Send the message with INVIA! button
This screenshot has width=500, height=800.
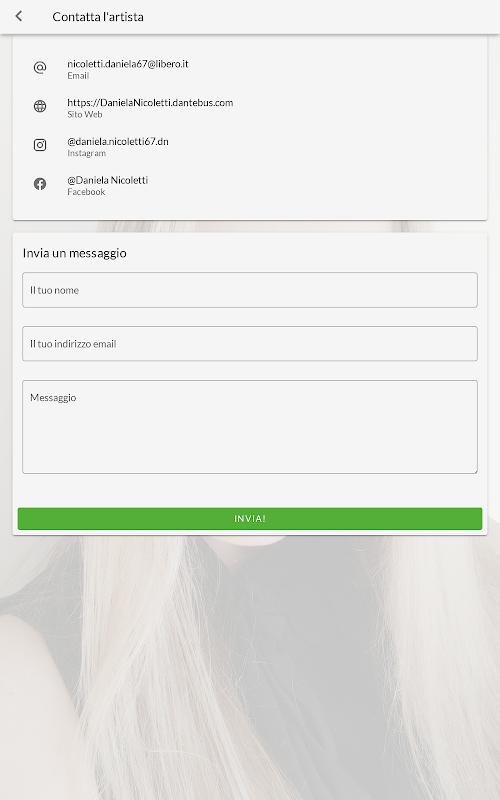[250, 518]
